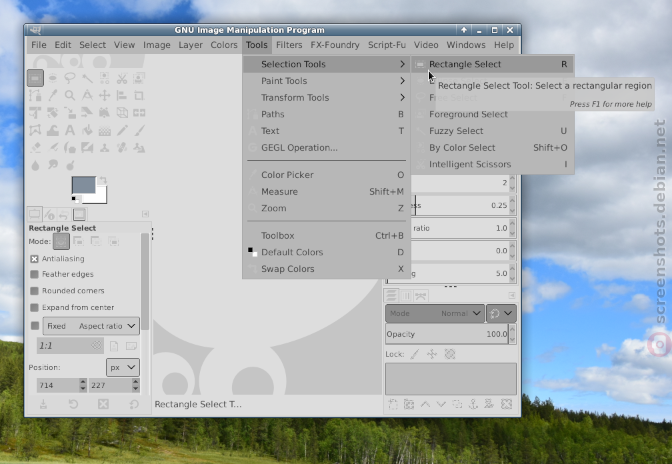Enable Expand from center checkbox
This screenshot has height=464, width=672.
34,308
